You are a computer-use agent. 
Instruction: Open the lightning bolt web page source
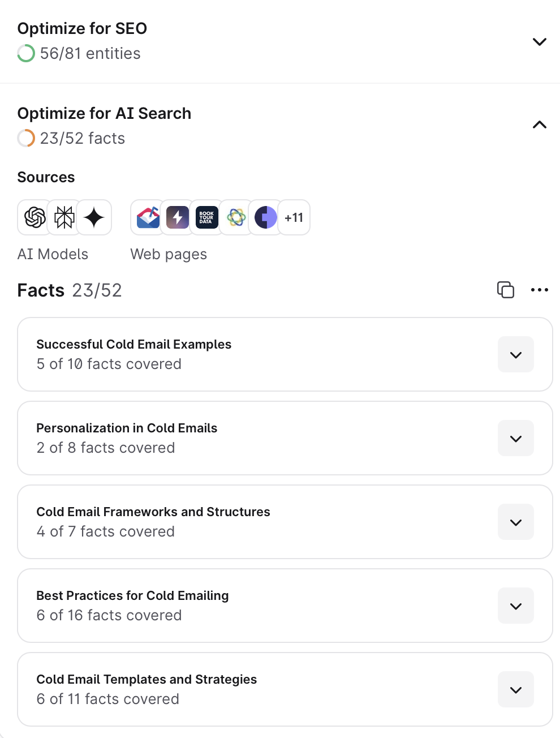click(x=178, y=217)
